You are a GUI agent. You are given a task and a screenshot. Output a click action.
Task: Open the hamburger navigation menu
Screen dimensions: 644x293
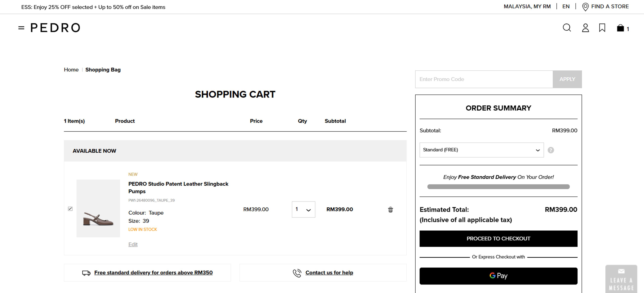tap(21, 28)
